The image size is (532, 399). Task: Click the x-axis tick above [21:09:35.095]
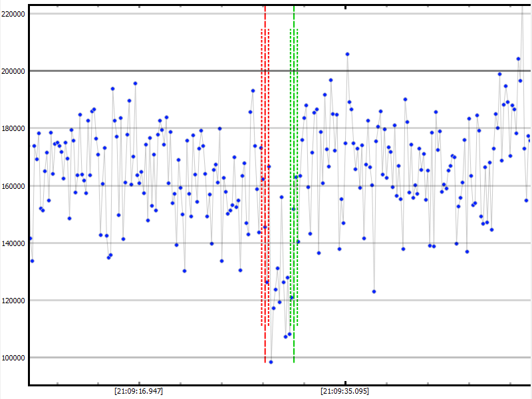click(344, 382)
